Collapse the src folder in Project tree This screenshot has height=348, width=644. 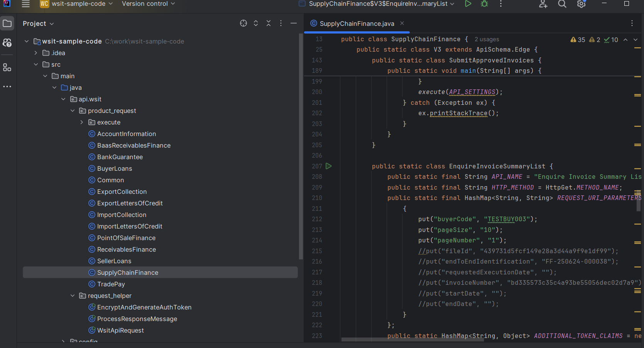(x=36, y=64)
